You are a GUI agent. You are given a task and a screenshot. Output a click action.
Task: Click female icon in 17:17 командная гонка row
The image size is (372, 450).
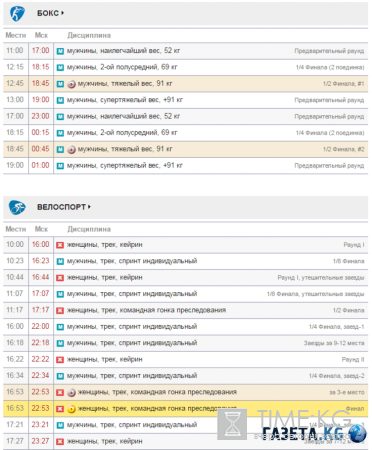tap(60, 311)
